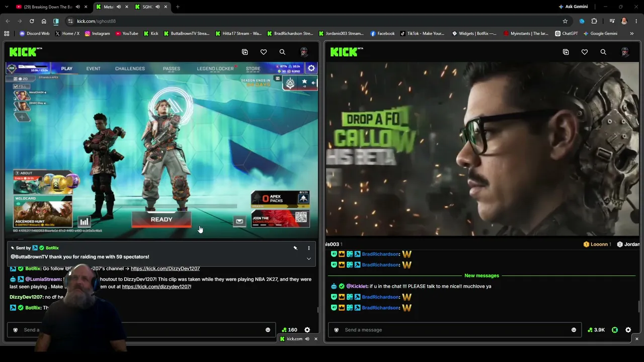The width and height of the screenshot is (644, 362).
Task: View site information for kick.com
Action: click(70, 21)
